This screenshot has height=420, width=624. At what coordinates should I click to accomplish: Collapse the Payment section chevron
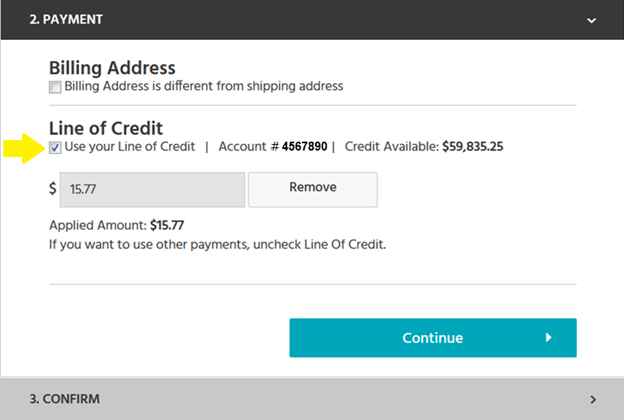tap(591, 20)
